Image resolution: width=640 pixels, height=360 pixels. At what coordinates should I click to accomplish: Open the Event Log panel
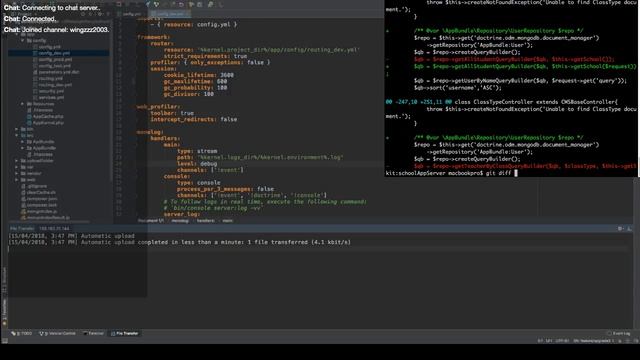tap(619, 333)
